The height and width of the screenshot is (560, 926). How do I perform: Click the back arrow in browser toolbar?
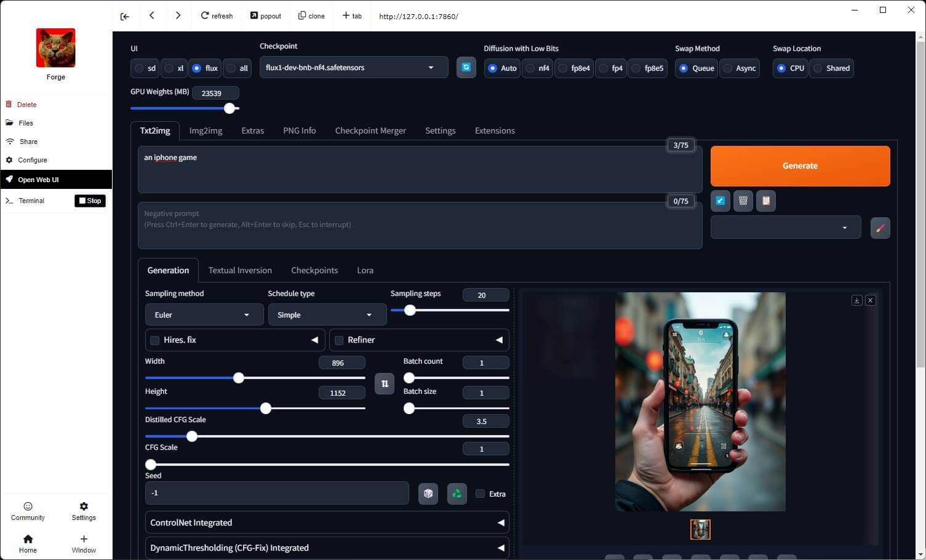[x=152, y=15]
